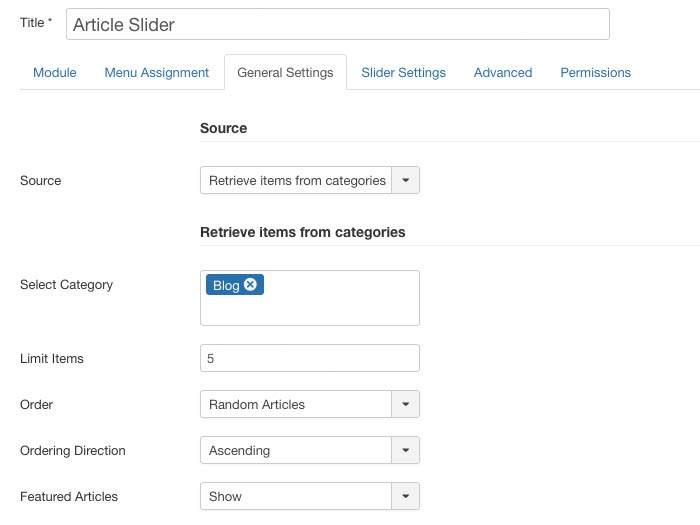The image size is (700, 525).
Task: Select the General Settings tab
Action: coord(285,73)
